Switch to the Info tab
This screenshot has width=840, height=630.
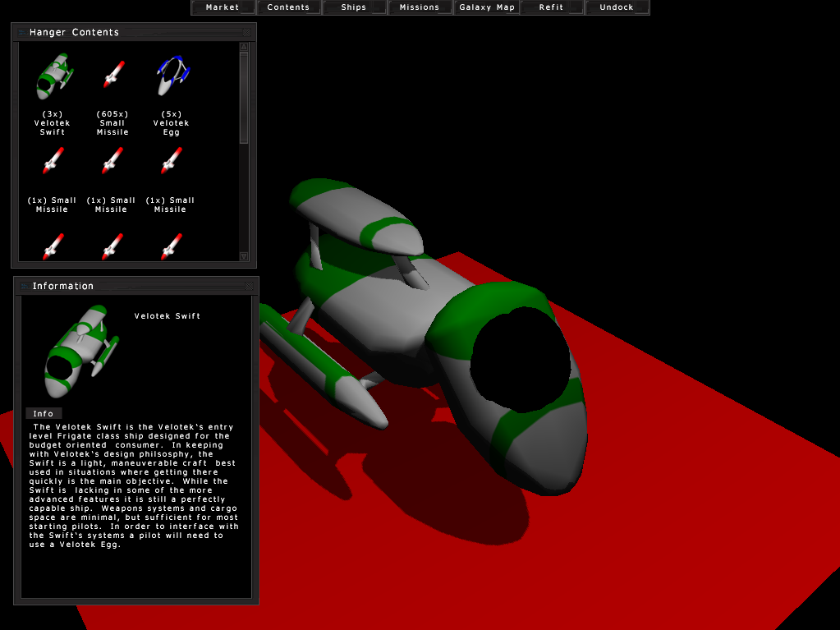click(44, 413)
